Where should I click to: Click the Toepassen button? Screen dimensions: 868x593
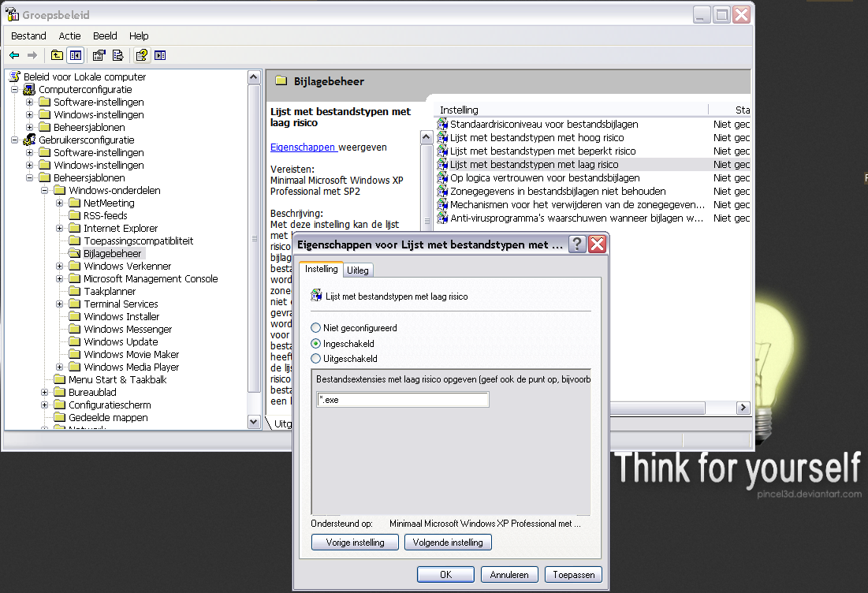(573, 575)
